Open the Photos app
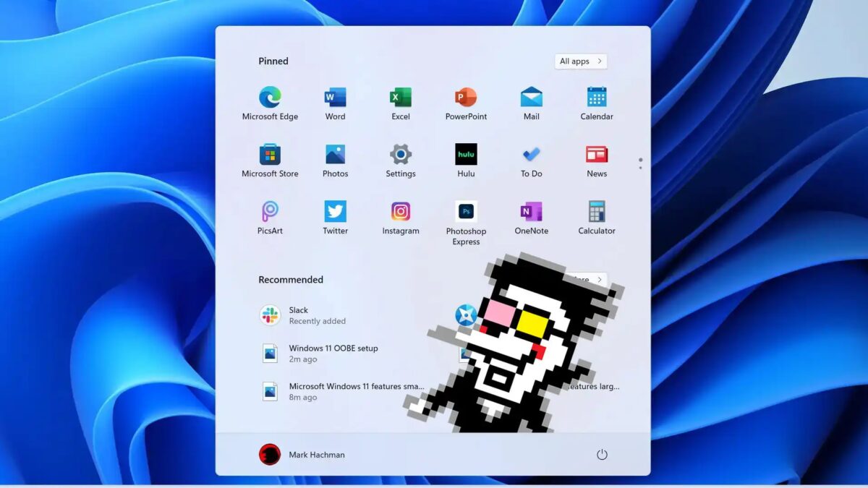The width and height of the screenshot is (868, 488). [x=334, y=155]
